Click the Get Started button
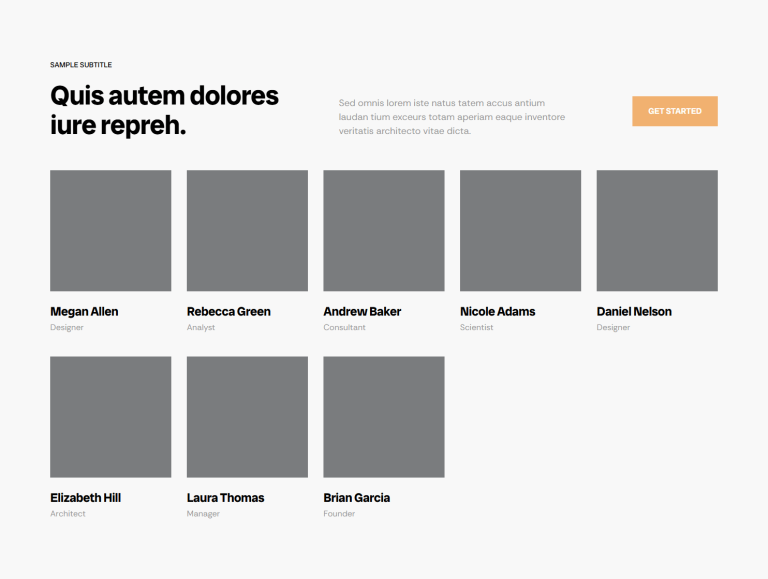 point(674,111)
